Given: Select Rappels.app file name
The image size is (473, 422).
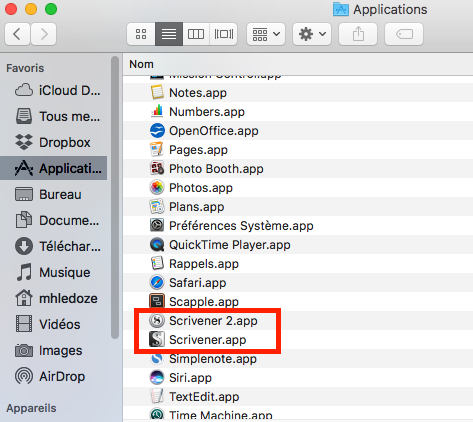Looking at the screenshot, I should [204, 264].
